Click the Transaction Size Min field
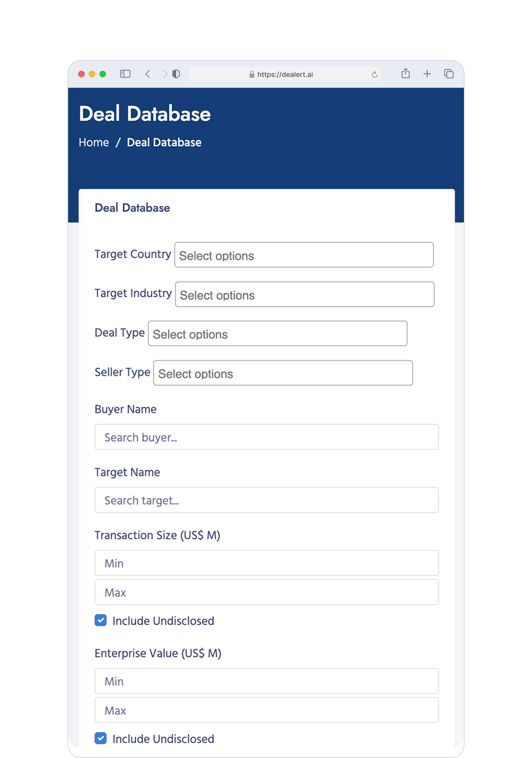 pos(267,563)
